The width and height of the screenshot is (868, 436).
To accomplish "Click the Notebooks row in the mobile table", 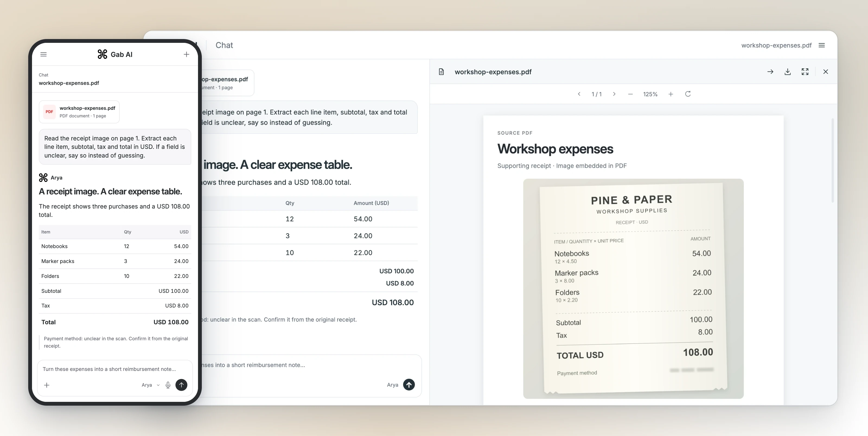I will pos(115,246).
